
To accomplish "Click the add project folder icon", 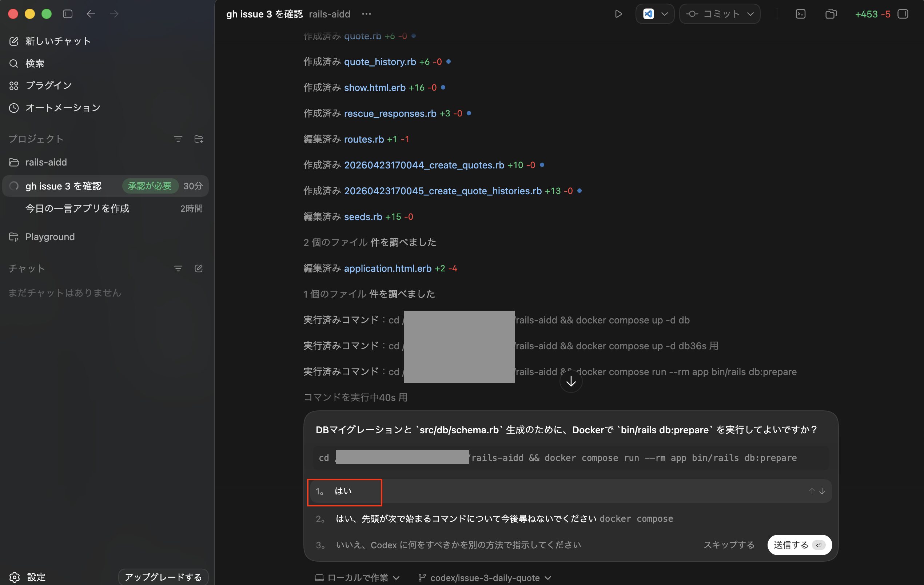I will [198, 139].
